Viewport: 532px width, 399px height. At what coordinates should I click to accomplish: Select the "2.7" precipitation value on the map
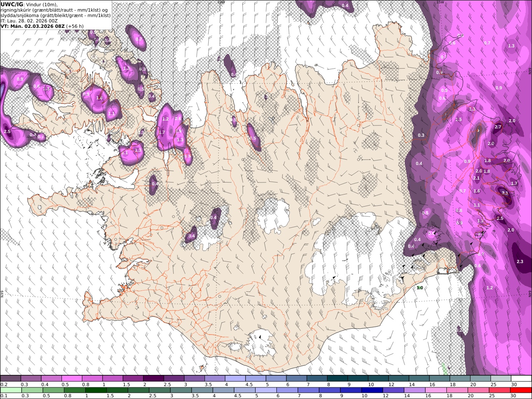[x=498, y=127]
